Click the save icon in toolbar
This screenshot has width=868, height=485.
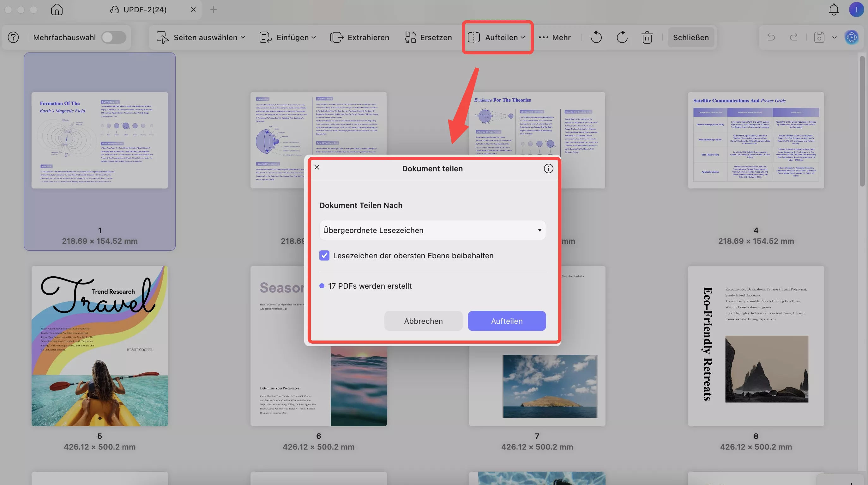click(x=819, y=37)
